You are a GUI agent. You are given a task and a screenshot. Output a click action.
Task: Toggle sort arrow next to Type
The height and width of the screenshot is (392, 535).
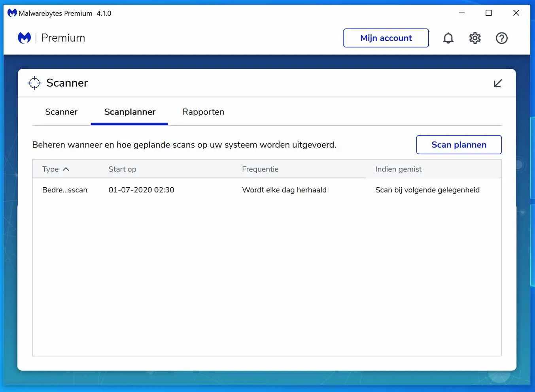[66, 169]
